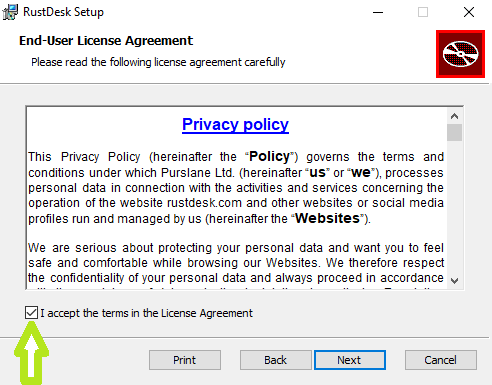
Task: Click the scrollbar track below the thumb
Action: [x=454, y=207]
